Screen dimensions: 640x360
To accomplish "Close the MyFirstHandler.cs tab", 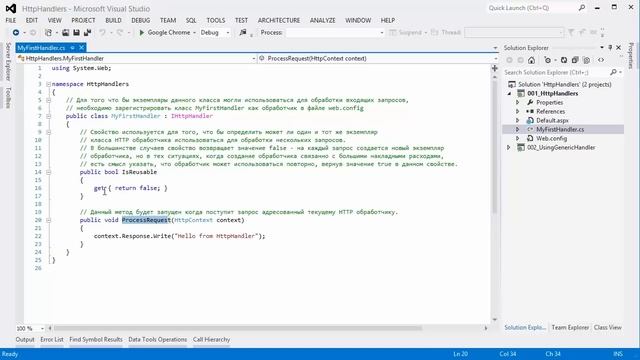I will click(x=81, y=48).
